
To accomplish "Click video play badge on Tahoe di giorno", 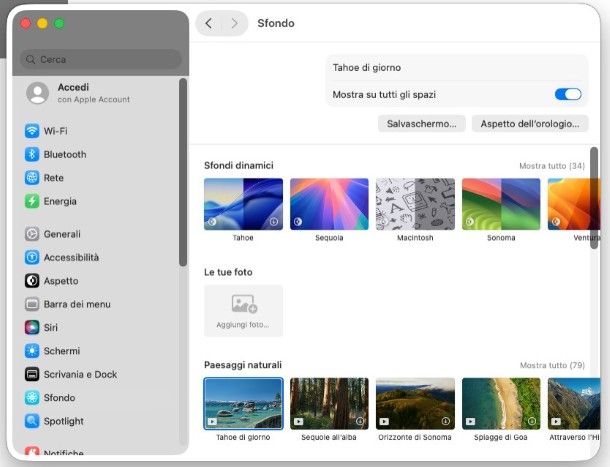I will pyautogui.click(x=212, y=421).
